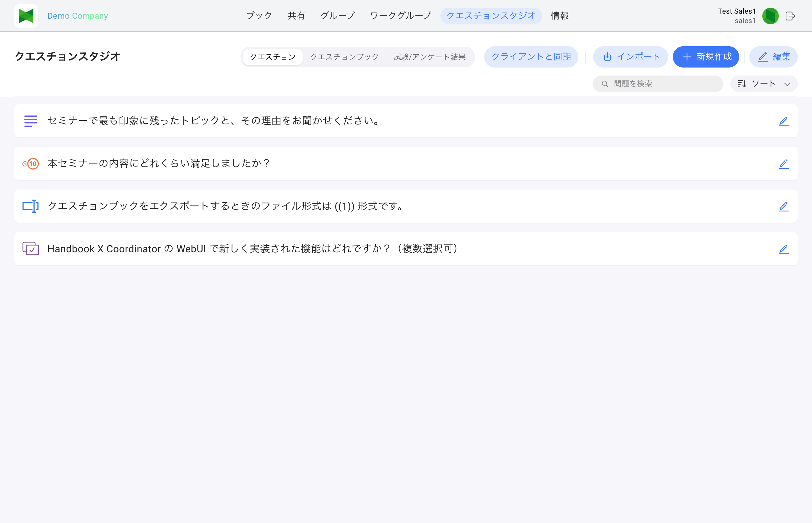Edit the ファイル形式 question via its pencil
Viewport: 812px width, 523px height.
coord(784,206)
